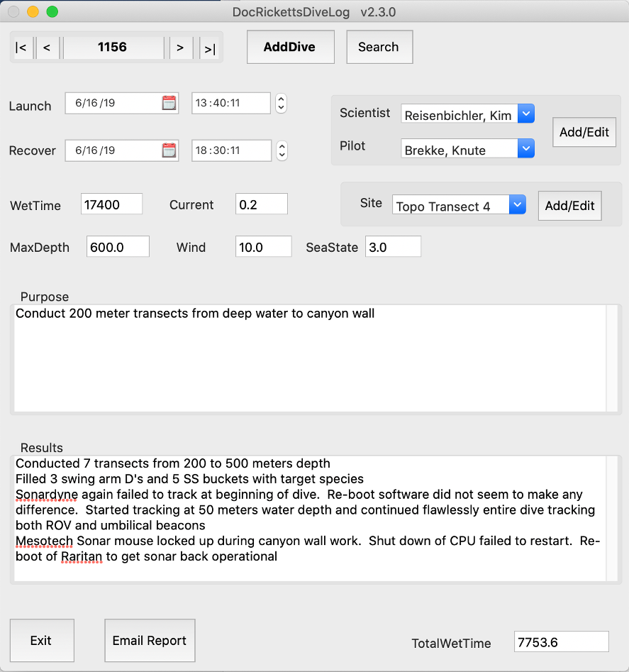Jump to the first dive record
629x672 pixels.
(21, 48)
